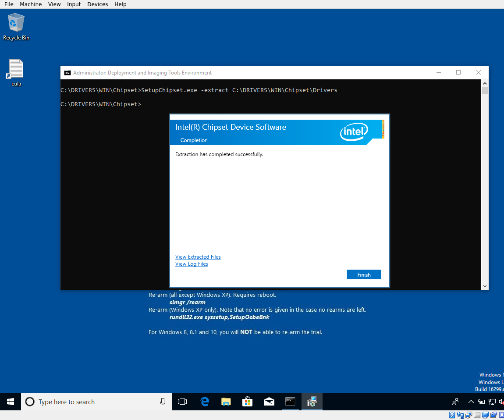Click command prompt scrollbar up arrow

tap(485, 83)
